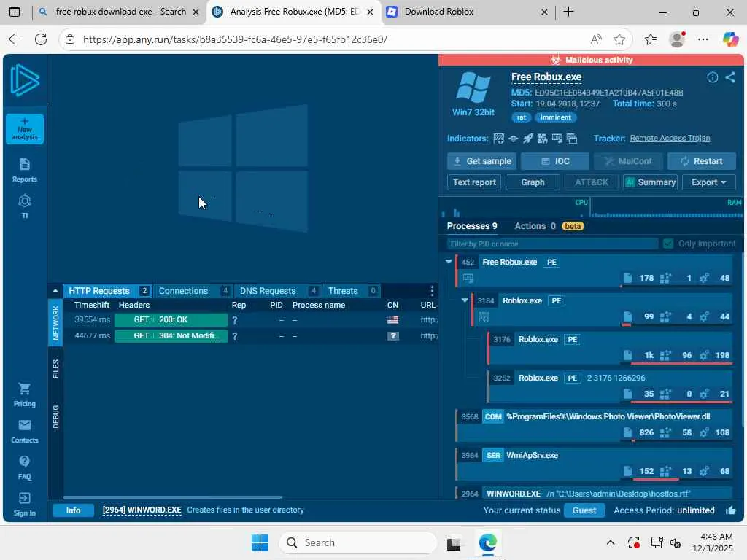Click the browser address bar URL
The width and height of the screenshot is (747, 560).
[x=235, y=39]
